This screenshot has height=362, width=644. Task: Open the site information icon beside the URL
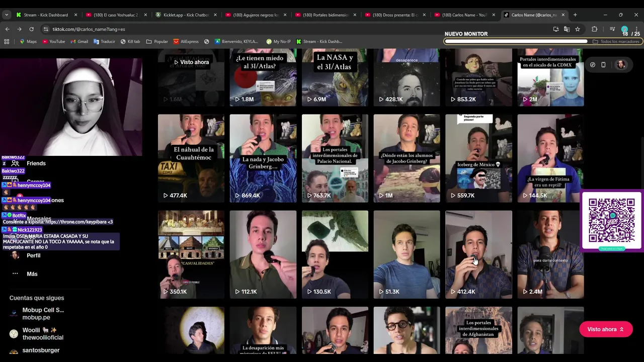click(46, 29)
